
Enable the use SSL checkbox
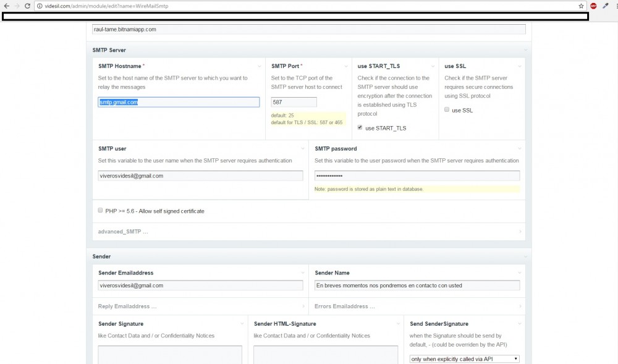(447, 110)
